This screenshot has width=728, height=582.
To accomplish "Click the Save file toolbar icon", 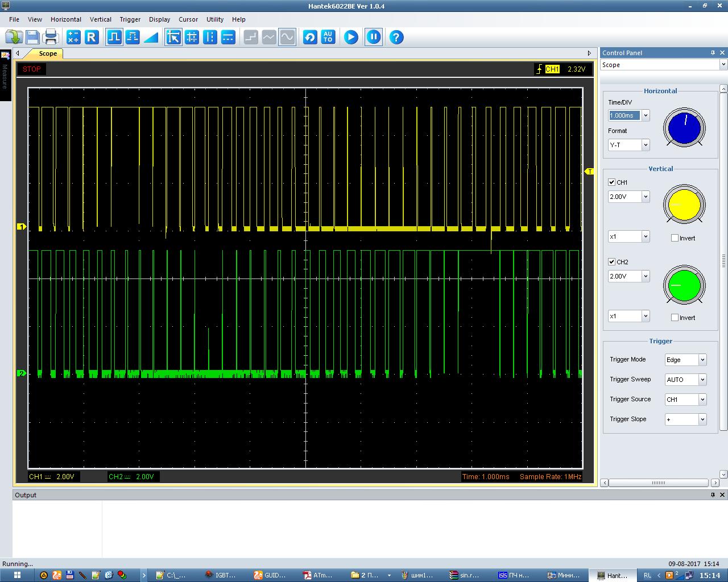I will coord(32,38).
